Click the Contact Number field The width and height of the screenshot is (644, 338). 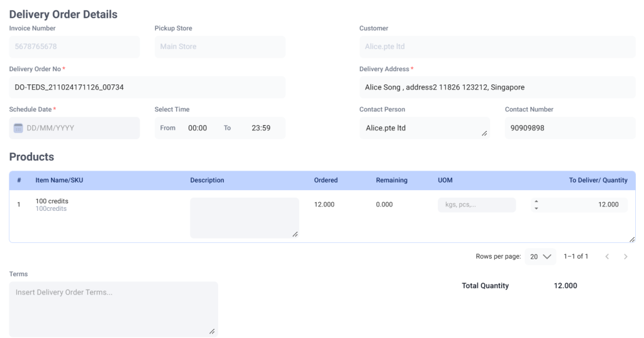click(x=570, y=128)
